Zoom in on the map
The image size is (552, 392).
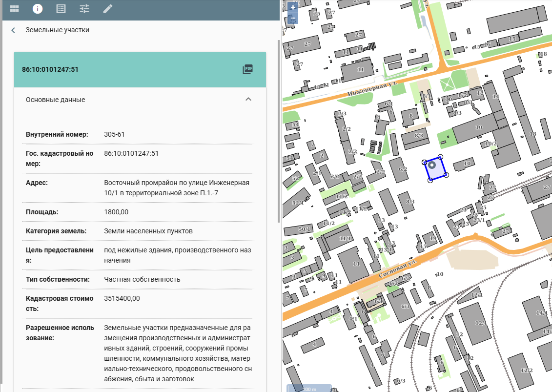click(x=292, y=7)
